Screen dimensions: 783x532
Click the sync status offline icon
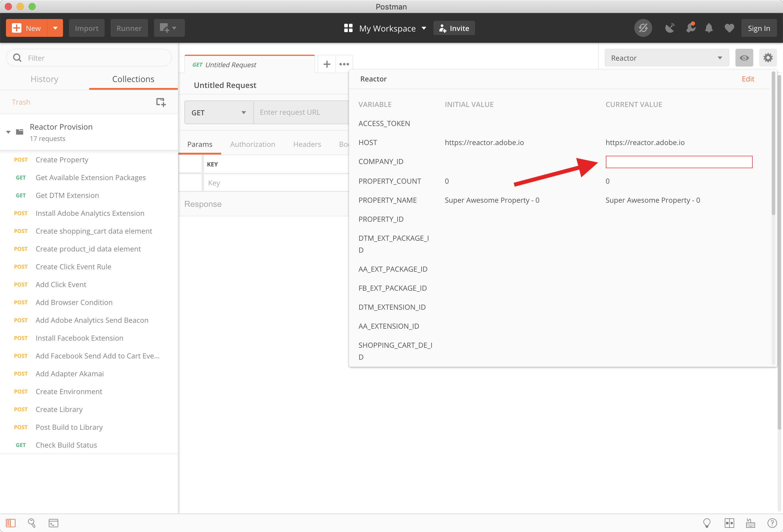[643, 28]
